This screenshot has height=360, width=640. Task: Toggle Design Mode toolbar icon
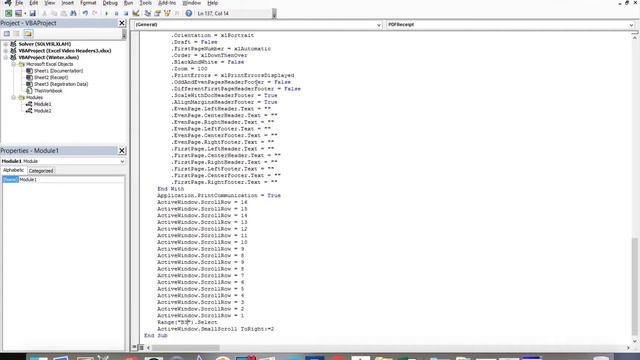click(136, 13)
